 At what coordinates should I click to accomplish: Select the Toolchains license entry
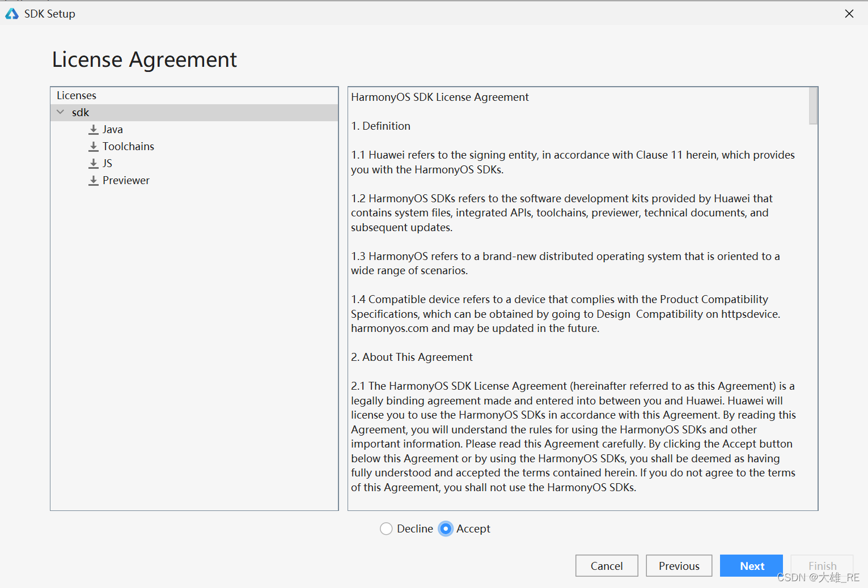128,146
